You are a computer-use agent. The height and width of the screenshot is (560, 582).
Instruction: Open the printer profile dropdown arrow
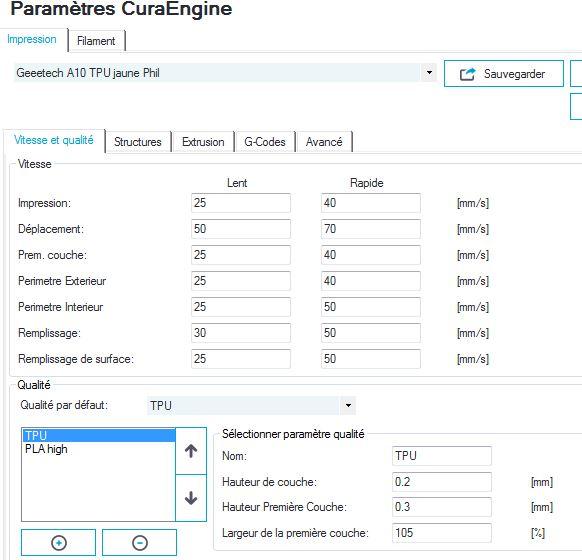coord(429,72)
